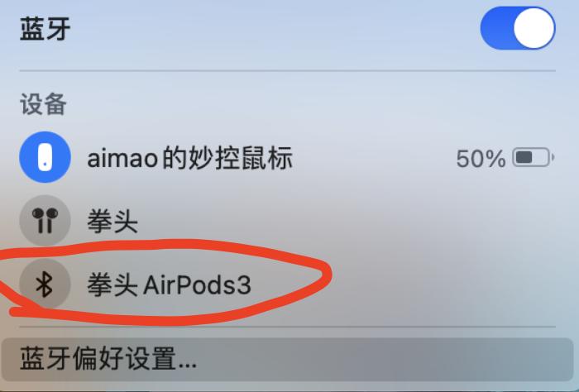
Task: Click the blue Magic Mouse device icon
Action: (45, 157)
